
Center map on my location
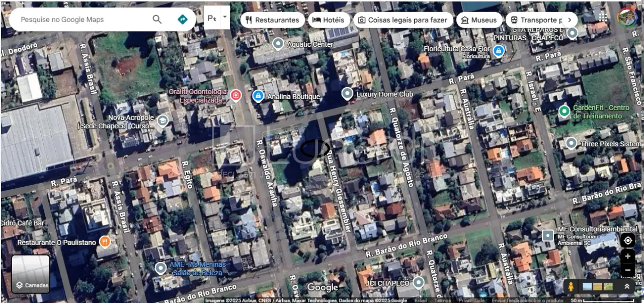627,241
